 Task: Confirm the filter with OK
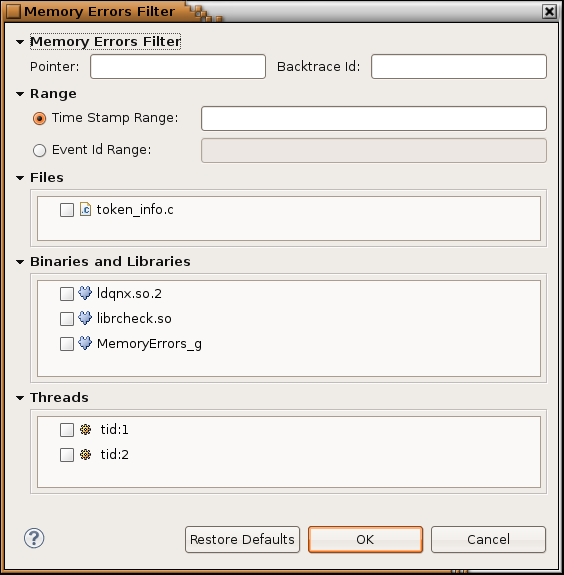coord(365,539)
